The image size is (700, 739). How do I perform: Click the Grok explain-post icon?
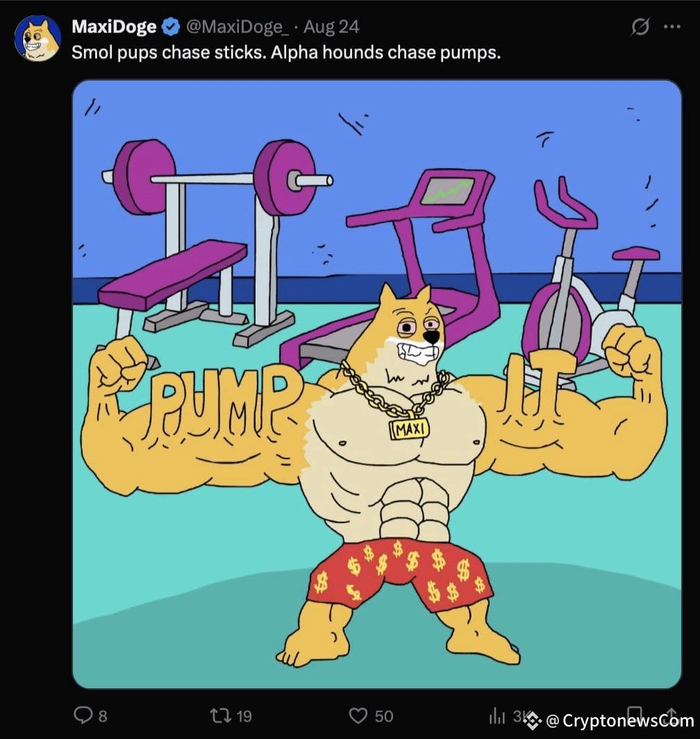click(640, 26)
